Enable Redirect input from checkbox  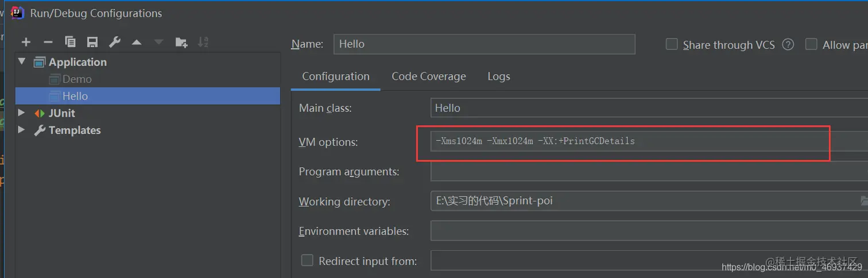(307, 261)
